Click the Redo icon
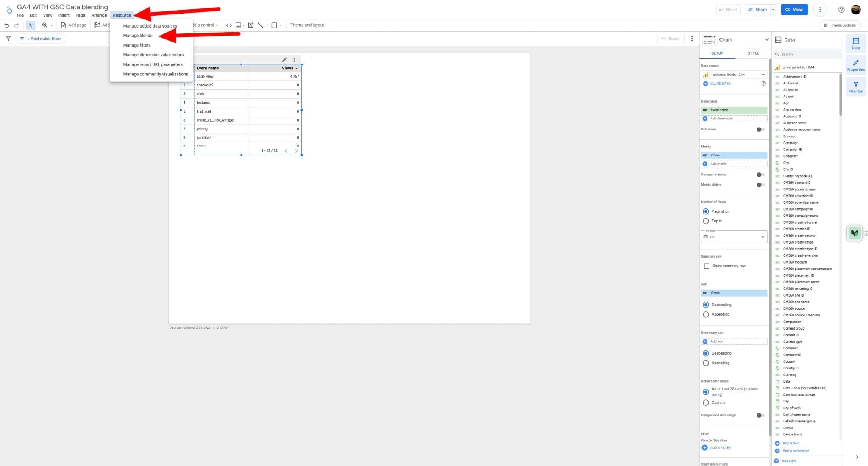Screen dimensions: 868x466 (x=16, y=25)
